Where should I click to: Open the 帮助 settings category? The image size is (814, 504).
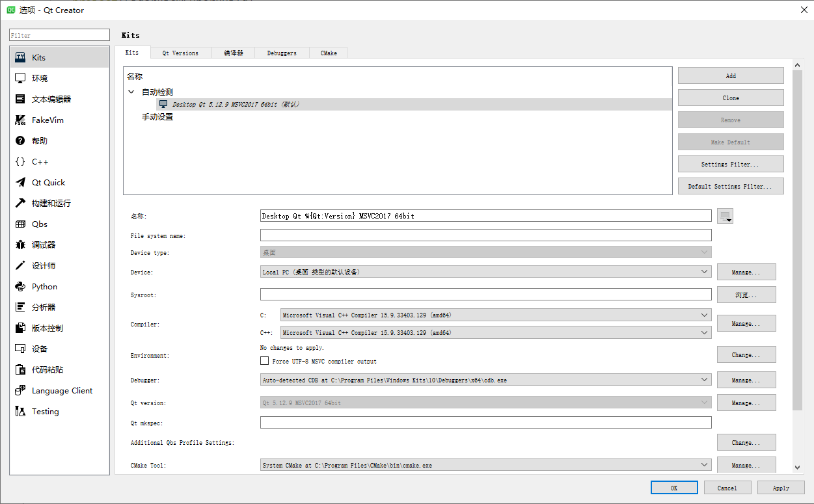tap(59, 140)
